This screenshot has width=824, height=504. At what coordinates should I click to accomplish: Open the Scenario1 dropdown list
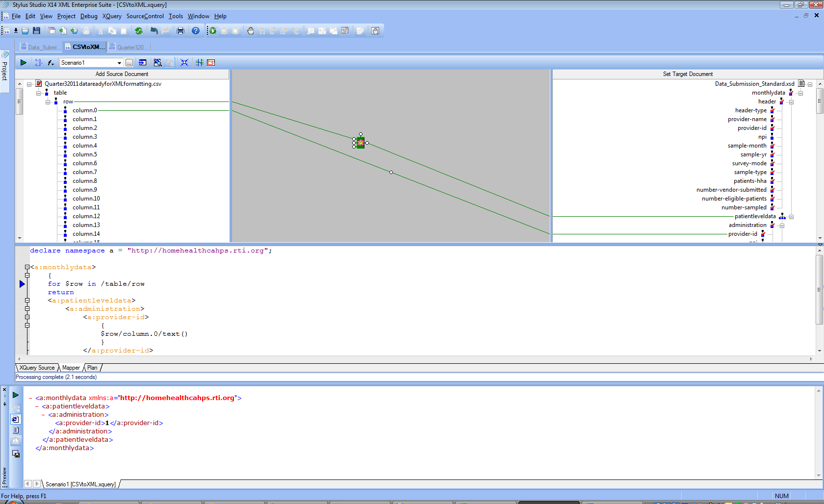pyautogui.click(x=119, y=63)
